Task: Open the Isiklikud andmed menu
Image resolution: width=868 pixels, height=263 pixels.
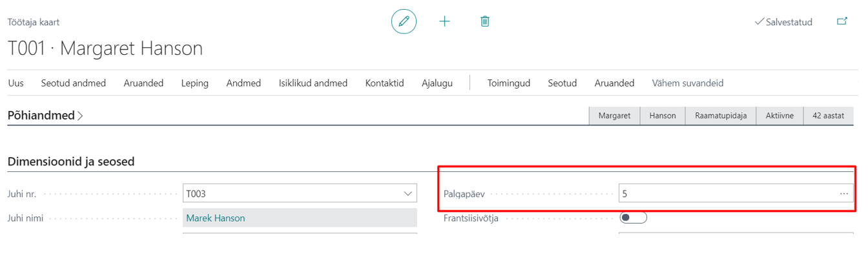Action: tap(313, 83)
